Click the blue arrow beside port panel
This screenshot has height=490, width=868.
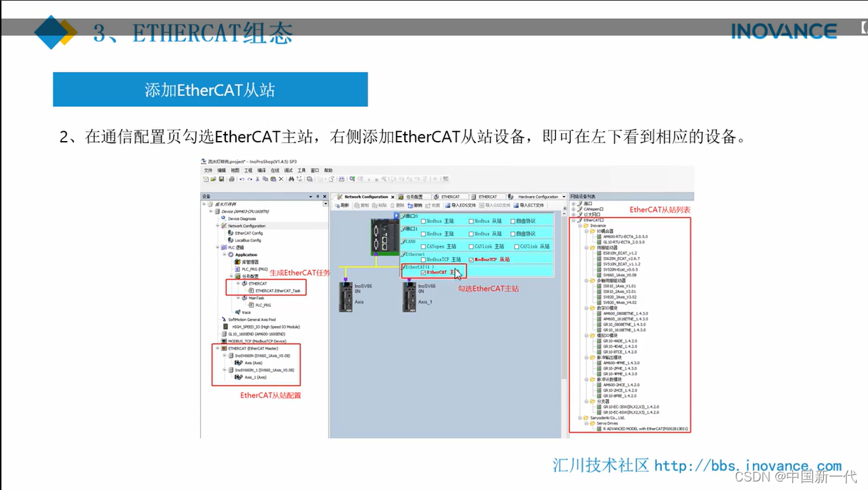point(396,216)
